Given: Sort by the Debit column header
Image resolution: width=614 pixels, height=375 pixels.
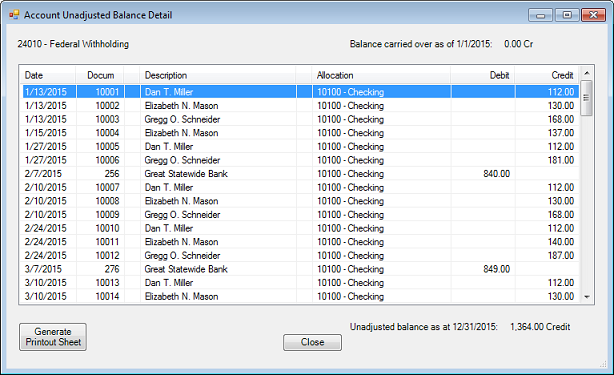Looking at the screenshot, I should point(483,75).
